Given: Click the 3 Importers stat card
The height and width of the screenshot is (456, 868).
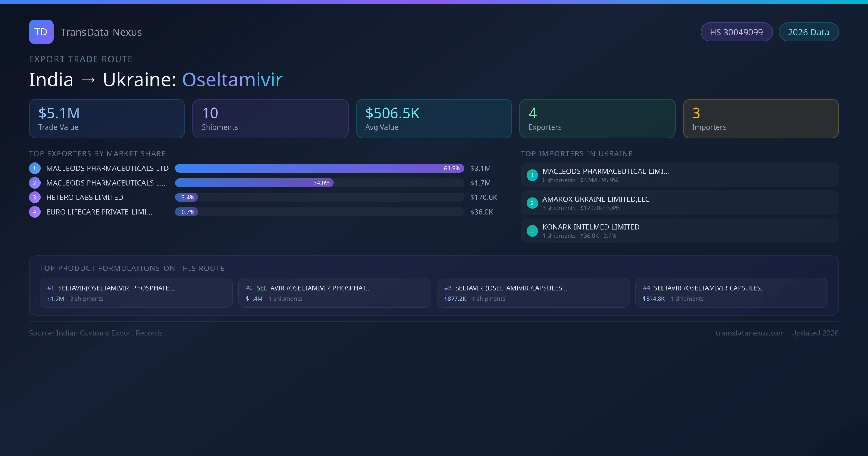Looking at the screenshot, I should 761,118.
